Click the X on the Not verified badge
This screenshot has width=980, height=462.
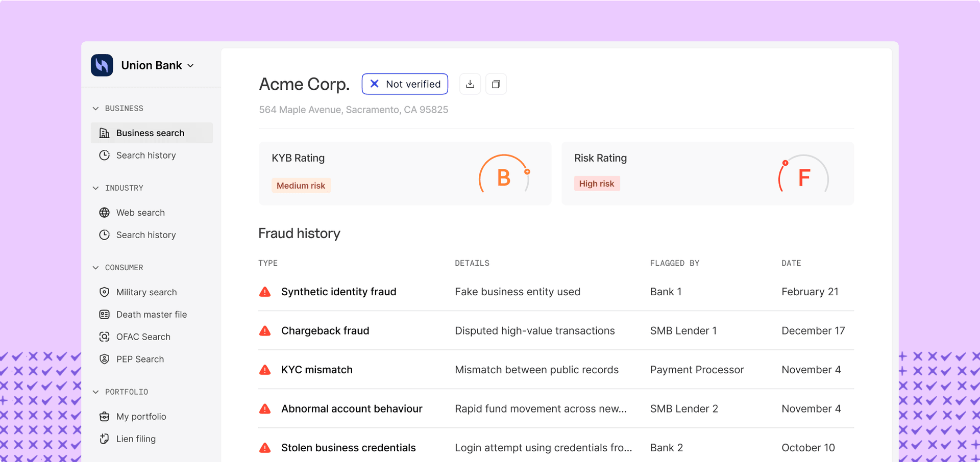pyautogui.click(x=375, y=84)
